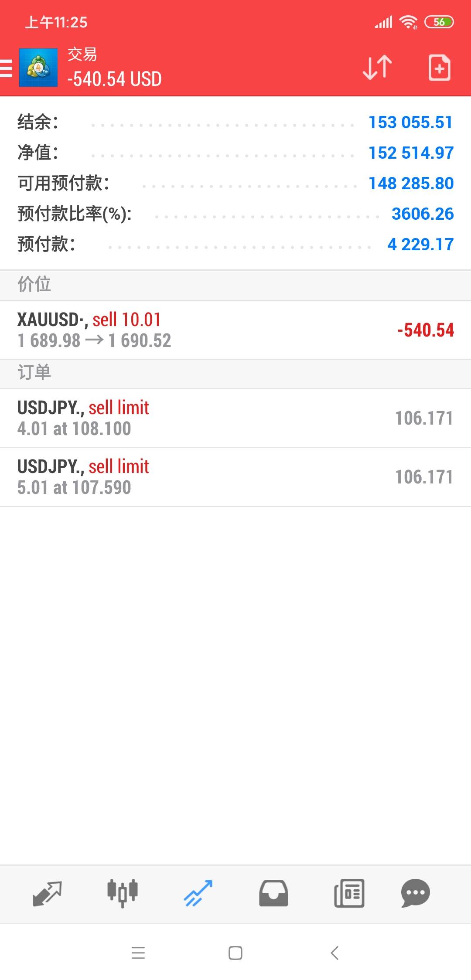Open the Quotes tab with arrows icon

[x=47, y=893]
